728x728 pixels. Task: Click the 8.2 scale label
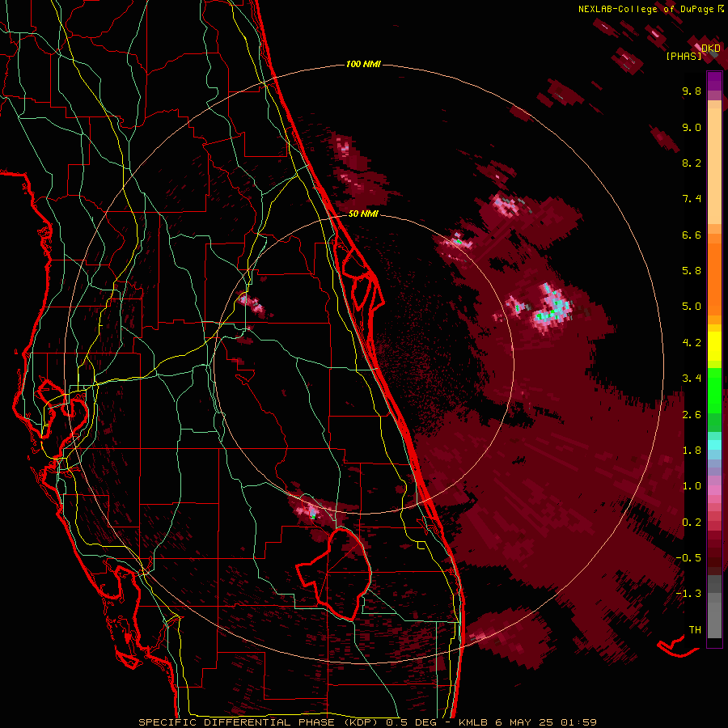(x=692, y=163)
